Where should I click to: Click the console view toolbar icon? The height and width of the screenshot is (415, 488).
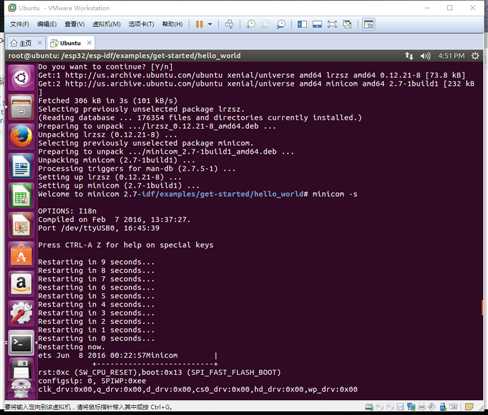[x=369, y=24]
